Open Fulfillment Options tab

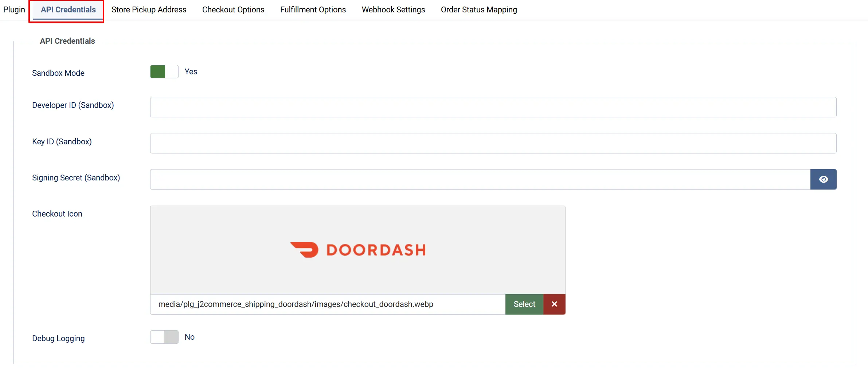[x=313, y=10]
